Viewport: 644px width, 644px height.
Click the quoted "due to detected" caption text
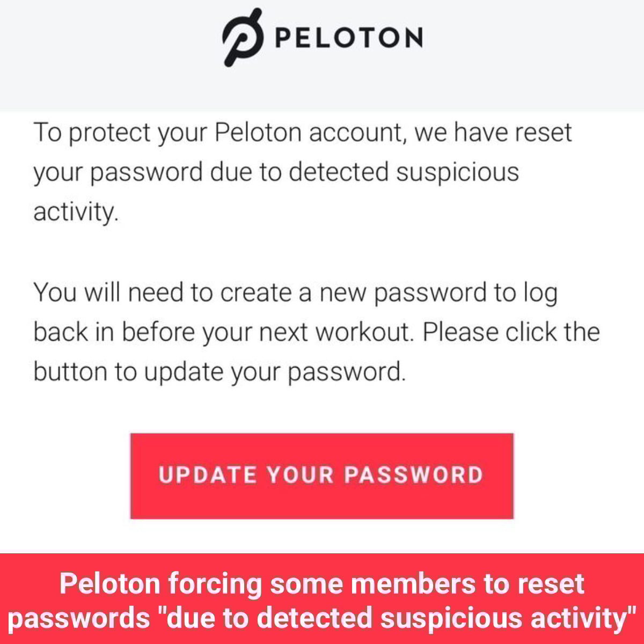pos(264,618)
